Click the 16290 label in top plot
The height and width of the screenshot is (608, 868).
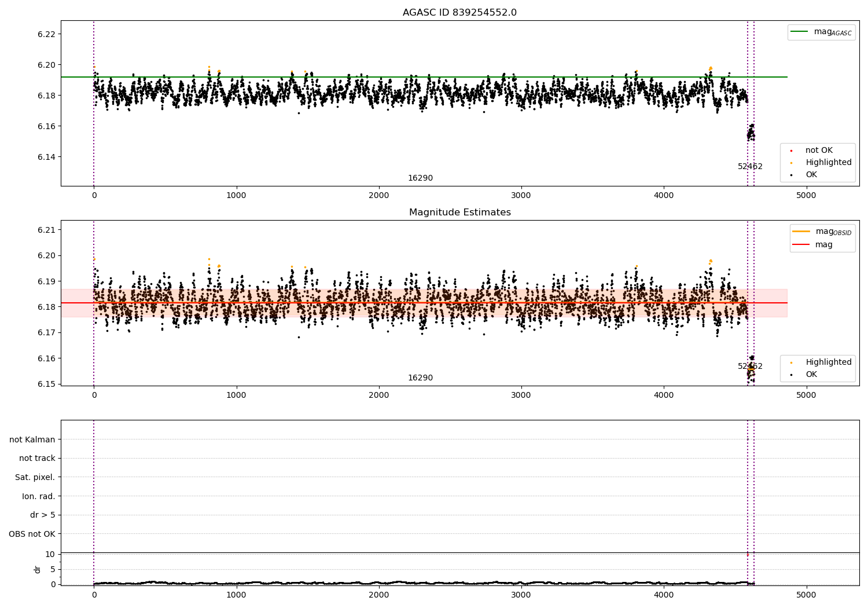420,178
